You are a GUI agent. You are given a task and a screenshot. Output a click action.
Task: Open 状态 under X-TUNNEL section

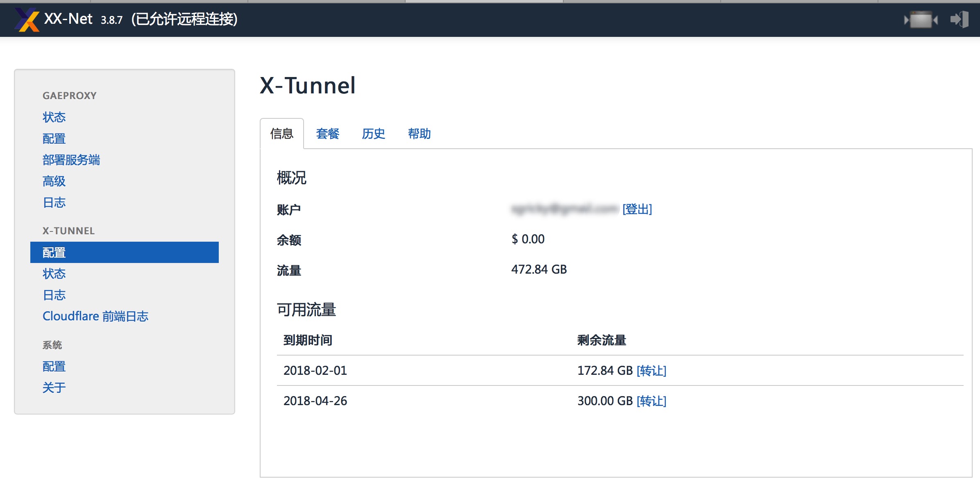[54, 274]
